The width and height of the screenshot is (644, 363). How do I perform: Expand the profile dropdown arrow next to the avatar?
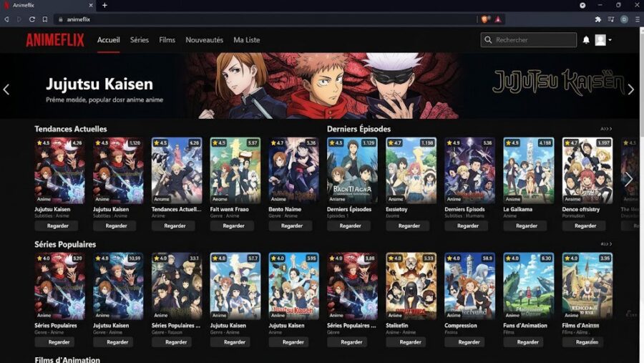point(610,40)
